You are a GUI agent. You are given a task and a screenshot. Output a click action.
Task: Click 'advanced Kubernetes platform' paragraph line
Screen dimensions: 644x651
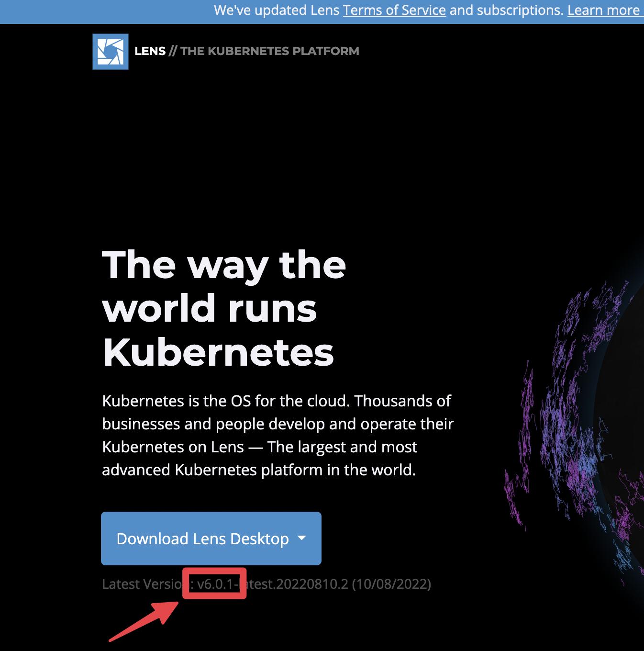(258, 470)
